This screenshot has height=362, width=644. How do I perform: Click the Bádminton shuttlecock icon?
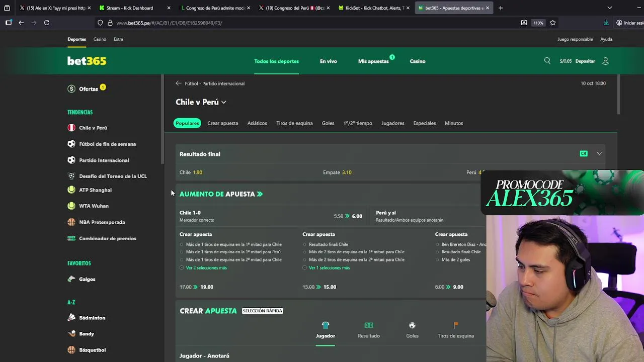71,317
